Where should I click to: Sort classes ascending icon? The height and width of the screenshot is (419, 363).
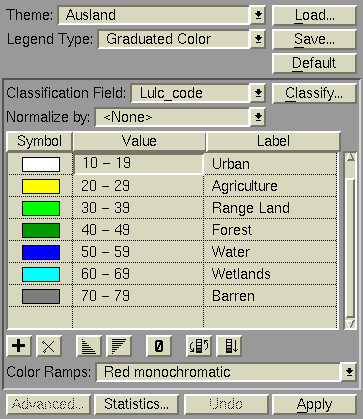[x=89, y=346]
